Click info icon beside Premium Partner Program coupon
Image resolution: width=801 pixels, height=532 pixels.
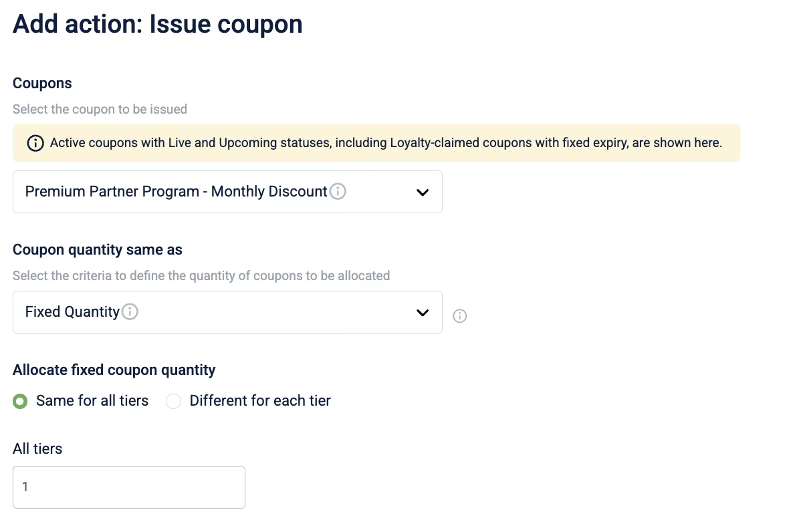pyautogui.click(x=338, y=192)
